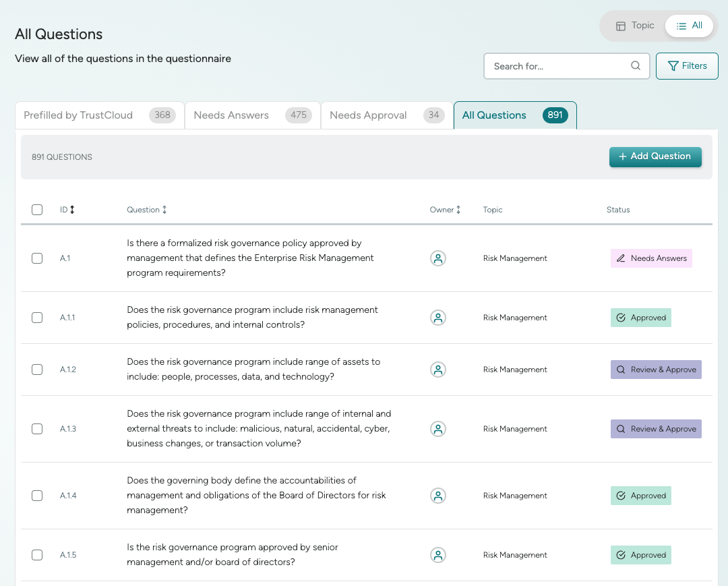Click the owner avatar icon for question A.1
The width and height of the screenshot is (728, 586).
click(438, 258)
